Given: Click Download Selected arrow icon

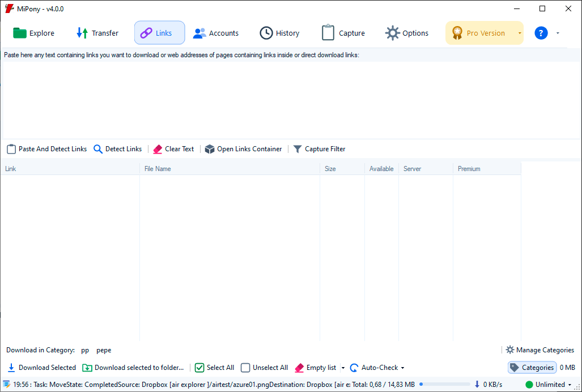Looking at the screenshot, I should (11, 368).
